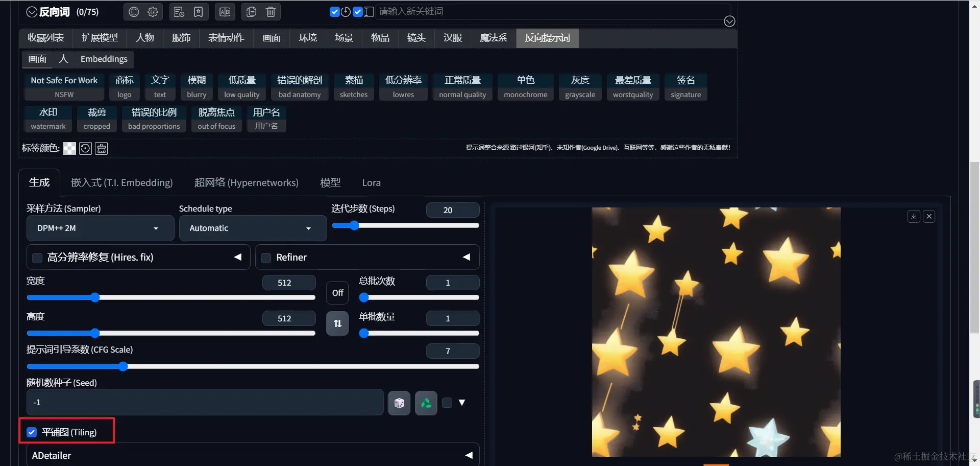This screenshot has height=466, width=980.
Task: Click the copy prompt icon
Action: 252,12
